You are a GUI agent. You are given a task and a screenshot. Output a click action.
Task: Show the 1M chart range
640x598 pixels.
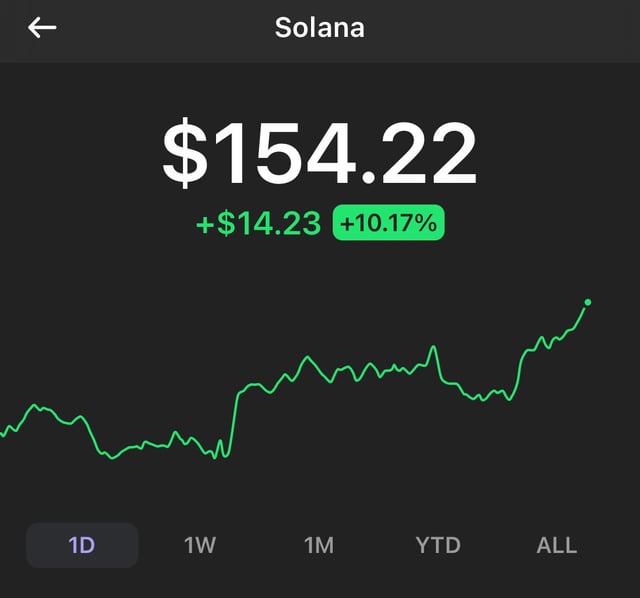(319, 545)
